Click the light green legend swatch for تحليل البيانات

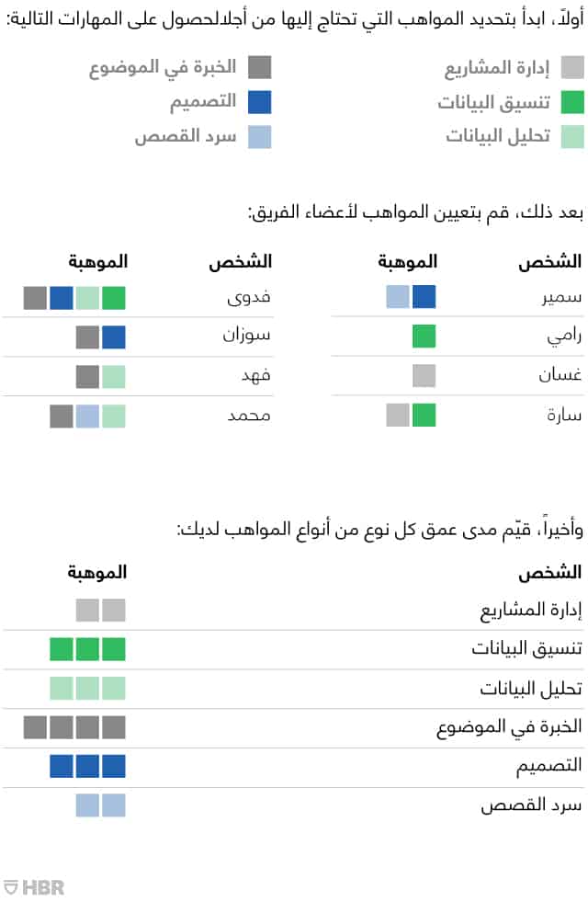pyautogui.click(x=571, y=136)
